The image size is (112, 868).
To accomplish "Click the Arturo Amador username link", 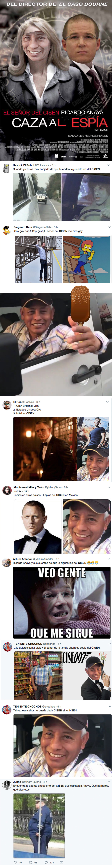I will tap(22, 559).
